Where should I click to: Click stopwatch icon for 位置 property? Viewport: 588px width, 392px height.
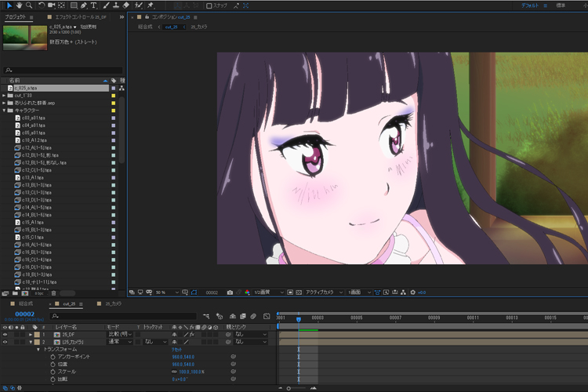pos(53,364)
